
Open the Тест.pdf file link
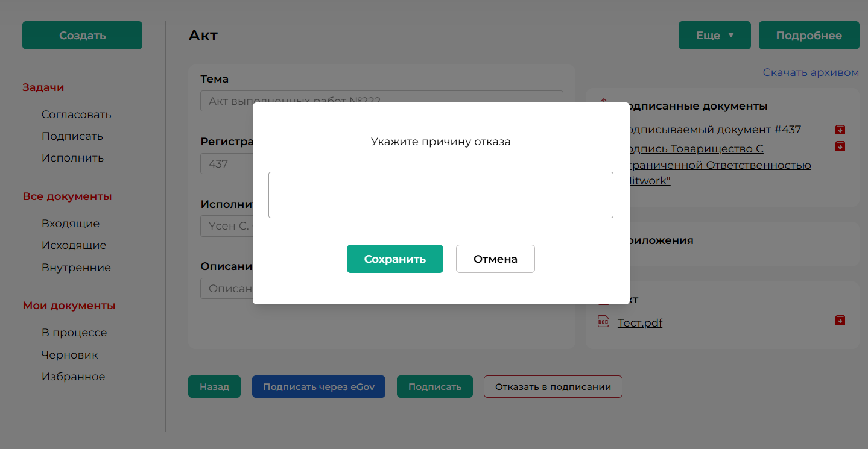tap(639, 323)
